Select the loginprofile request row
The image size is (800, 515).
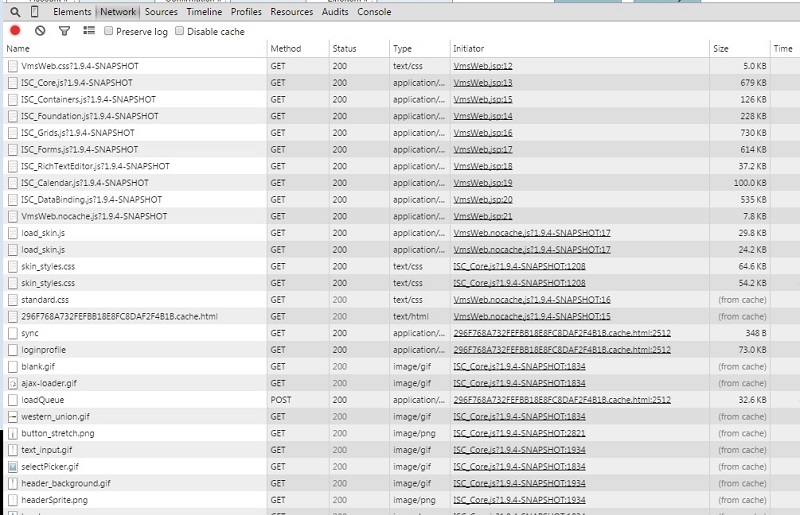click(45, 350)
